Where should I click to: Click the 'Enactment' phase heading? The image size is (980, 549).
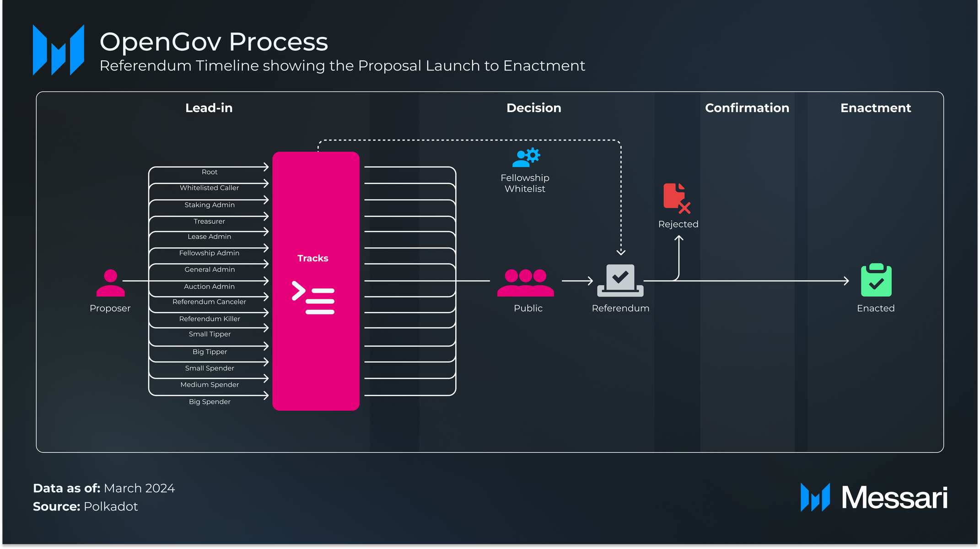click(876, 108)
